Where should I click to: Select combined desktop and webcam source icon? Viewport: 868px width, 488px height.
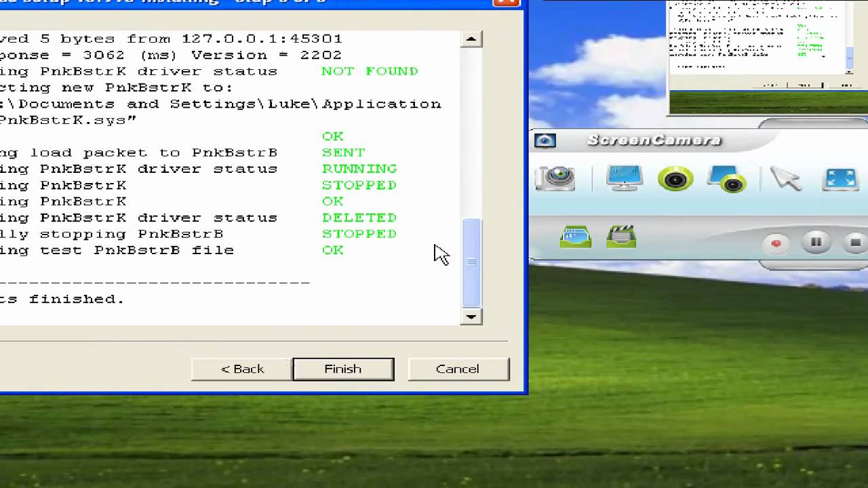click(727, 179)
